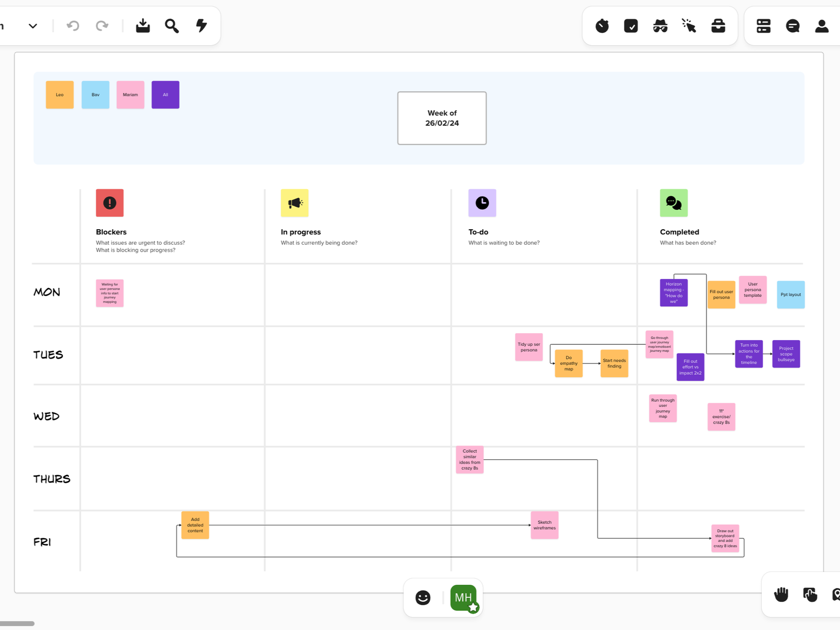Select the purple All sticky note
This screenshot has width=840, height=630.
click(165, 95)
